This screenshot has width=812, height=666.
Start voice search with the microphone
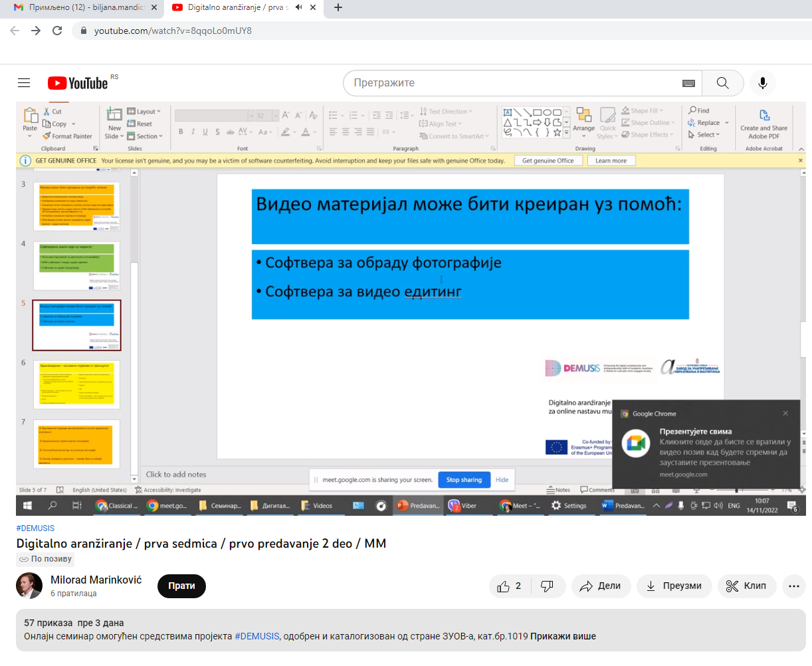click(x=762, y=83)
